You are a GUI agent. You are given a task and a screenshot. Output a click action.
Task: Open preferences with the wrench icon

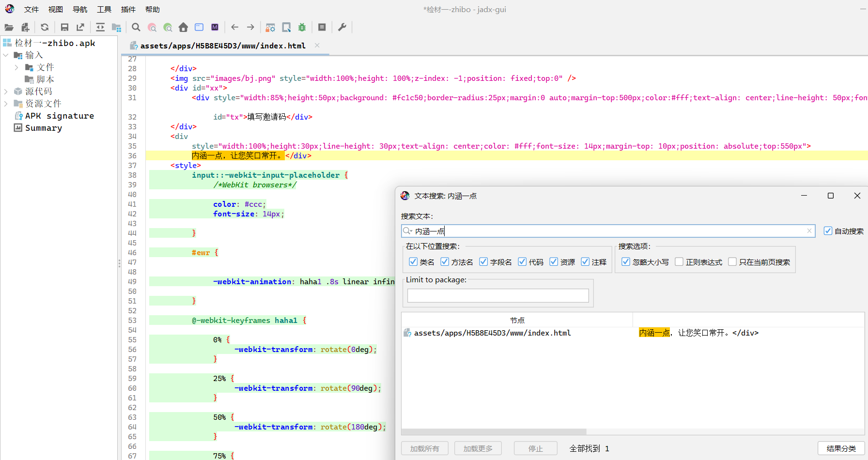342,27
